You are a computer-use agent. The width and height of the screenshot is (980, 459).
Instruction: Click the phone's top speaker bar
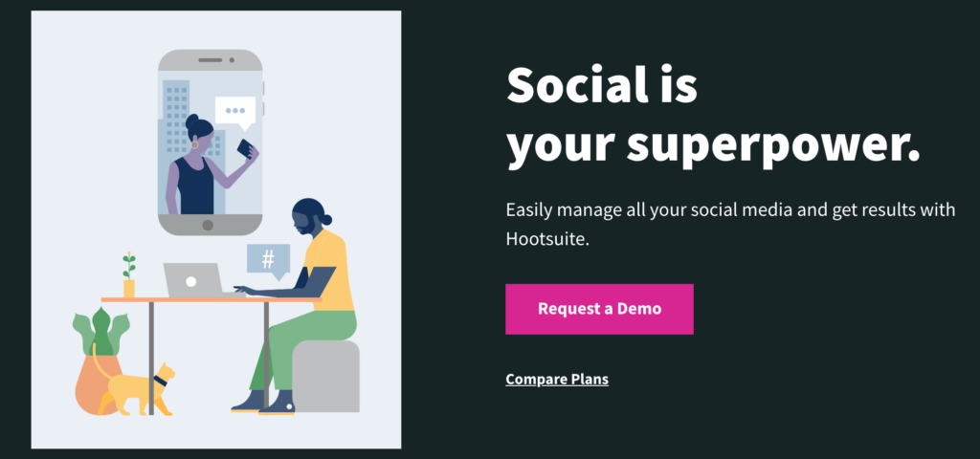pos(210,60)
